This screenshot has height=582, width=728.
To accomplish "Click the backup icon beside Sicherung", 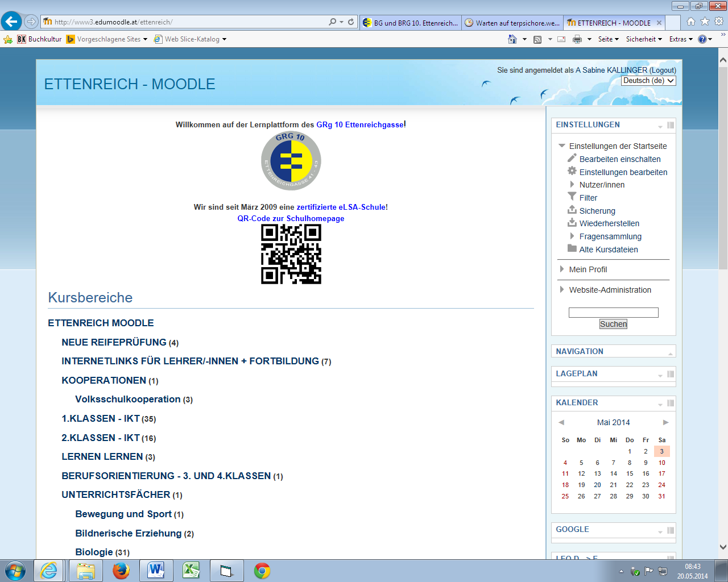I will pyautogui.click(x=572, y=210).
